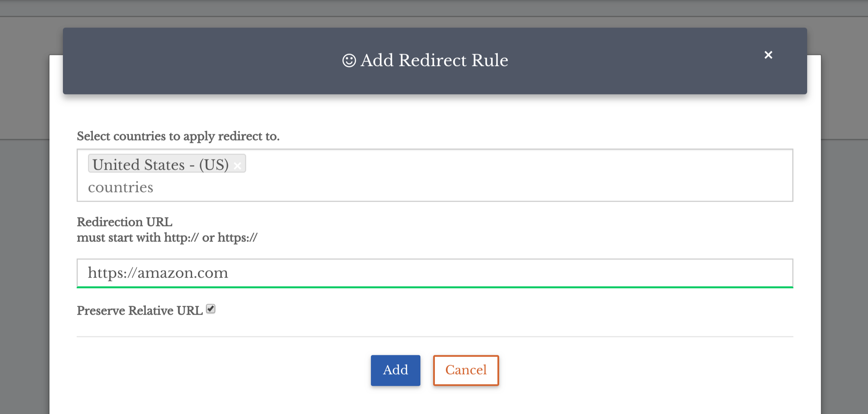The image size is (868, 414).
Task: Uncheck the Preserve Relative URL checkbox
Action: click(211, 309)
